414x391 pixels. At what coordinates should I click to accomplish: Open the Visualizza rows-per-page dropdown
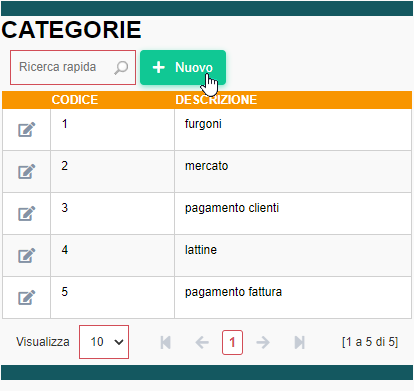point(104,342)
